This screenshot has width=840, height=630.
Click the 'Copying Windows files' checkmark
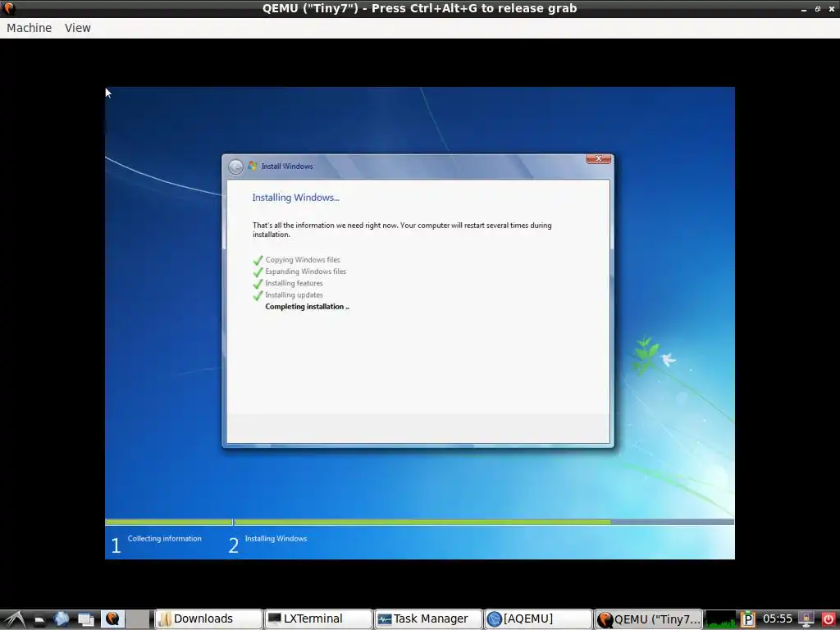[258, 260]
